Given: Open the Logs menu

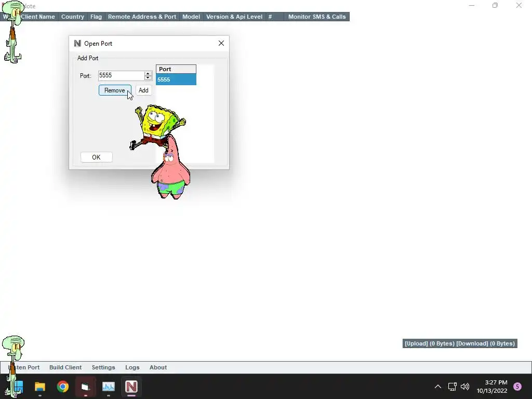Looking at the screenshot, I should coord(132,367).
